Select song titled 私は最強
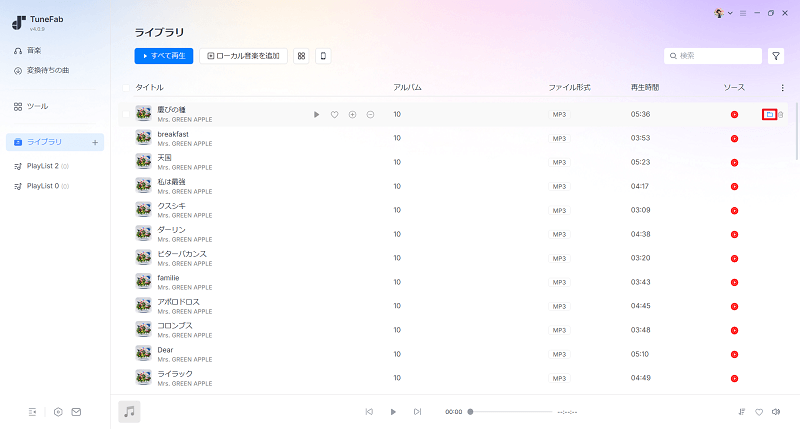 click(x=171, y=182)
